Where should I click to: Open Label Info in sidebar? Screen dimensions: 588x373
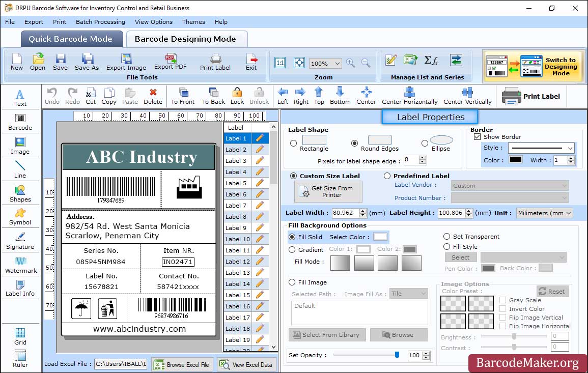click(20, 288)
